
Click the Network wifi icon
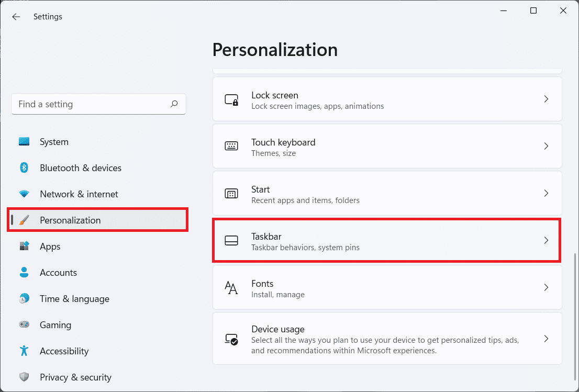click(24, 194)
